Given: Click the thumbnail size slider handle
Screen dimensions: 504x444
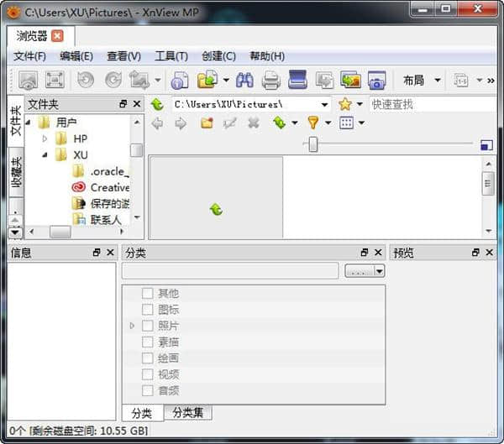Looking at the screenshot, I should click(312, 144).
